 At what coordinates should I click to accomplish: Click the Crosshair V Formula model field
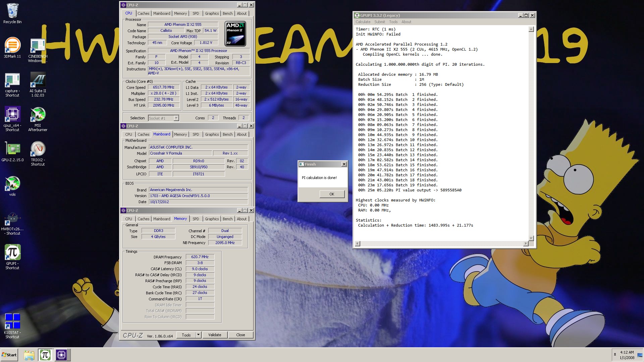pyautogui.click(x=180, y=153)
